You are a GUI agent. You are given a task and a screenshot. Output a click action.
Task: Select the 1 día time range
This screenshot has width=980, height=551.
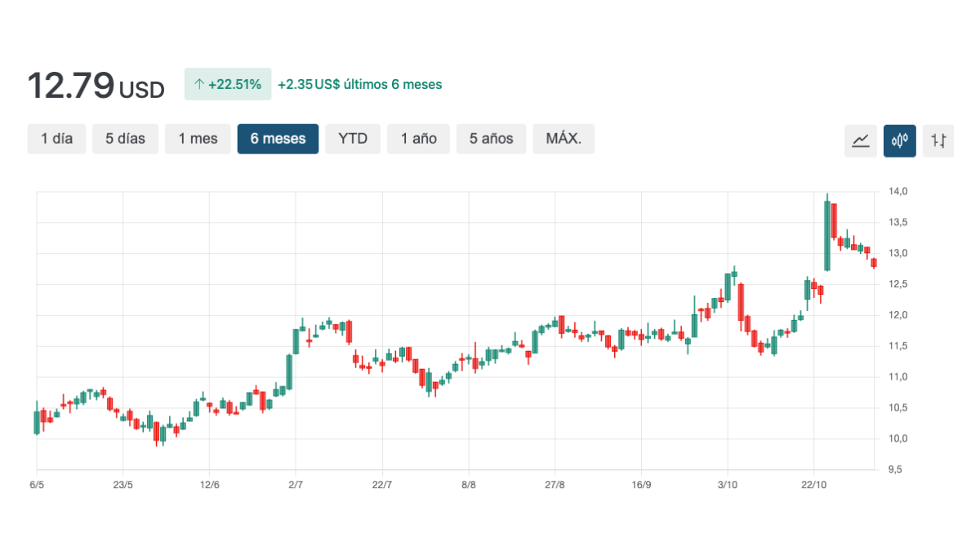pos(56,139)
